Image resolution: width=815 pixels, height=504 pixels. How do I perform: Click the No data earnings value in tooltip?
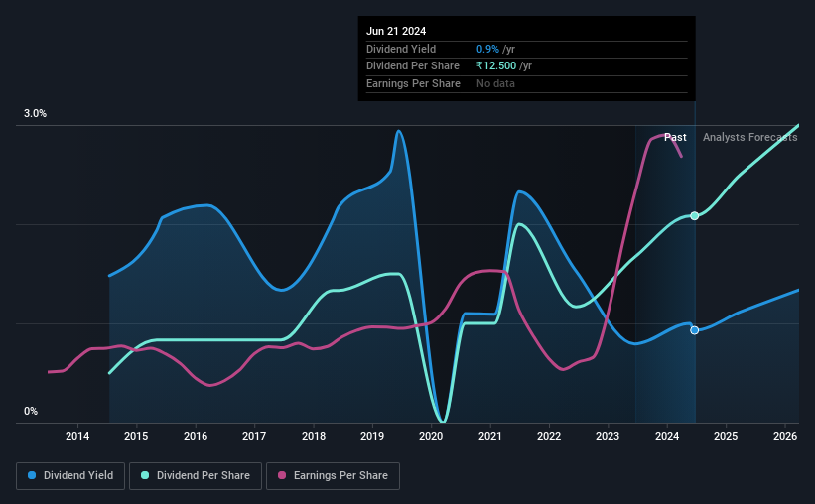(x=496, y=83)
